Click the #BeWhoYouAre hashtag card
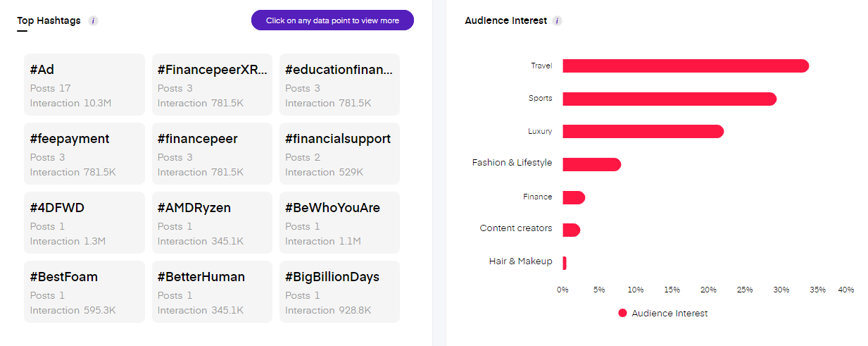 pyautogui.click(x=339, y=223)
